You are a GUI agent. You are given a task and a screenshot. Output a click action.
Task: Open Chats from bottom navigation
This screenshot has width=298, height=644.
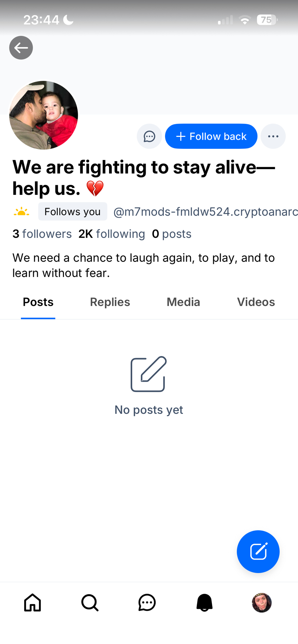[x=147, y=602]
